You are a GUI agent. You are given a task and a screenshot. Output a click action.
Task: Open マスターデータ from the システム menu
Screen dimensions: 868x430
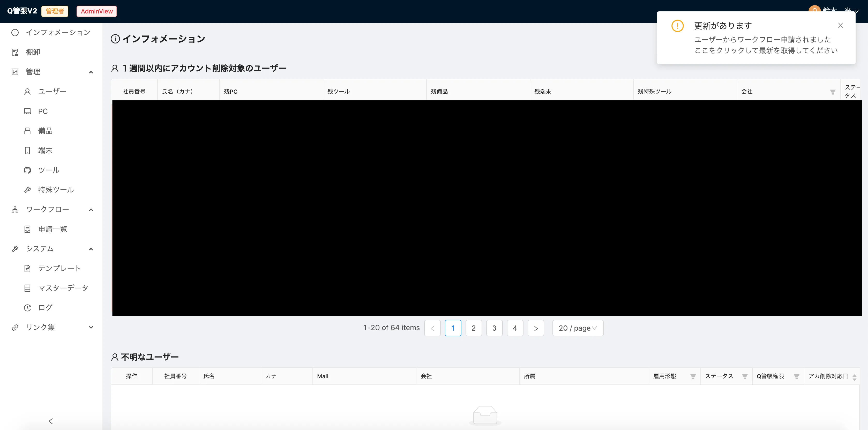(63, 288)
